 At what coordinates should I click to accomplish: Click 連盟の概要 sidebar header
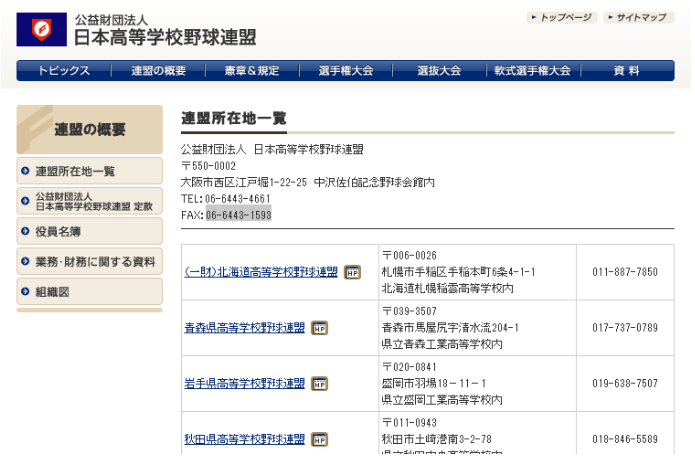(x=90, y=129)
